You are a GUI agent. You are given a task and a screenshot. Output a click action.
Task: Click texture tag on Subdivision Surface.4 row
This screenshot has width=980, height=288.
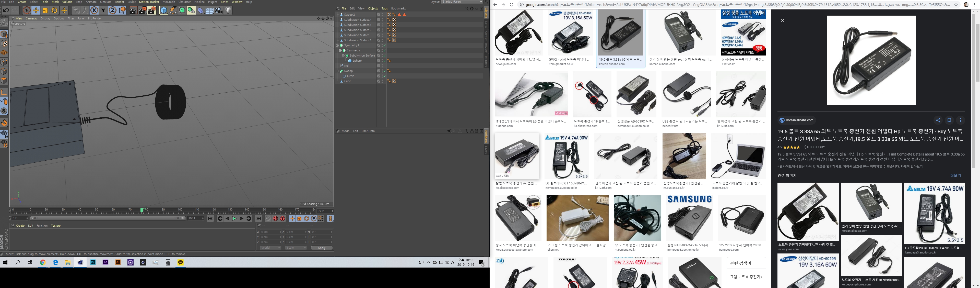pyautogui.click(x=394, y=20)
